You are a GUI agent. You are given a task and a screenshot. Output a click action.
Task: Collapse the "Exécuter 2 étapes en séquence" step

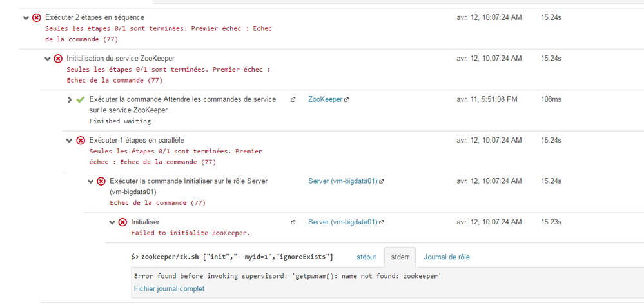click(26, 17)
